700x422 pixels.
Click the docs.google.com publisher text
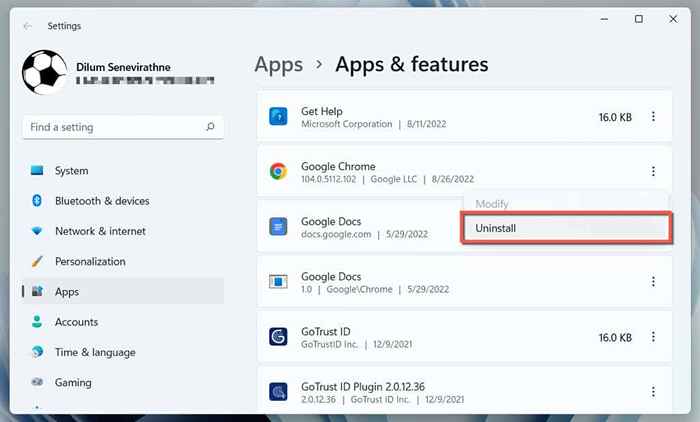336,234
